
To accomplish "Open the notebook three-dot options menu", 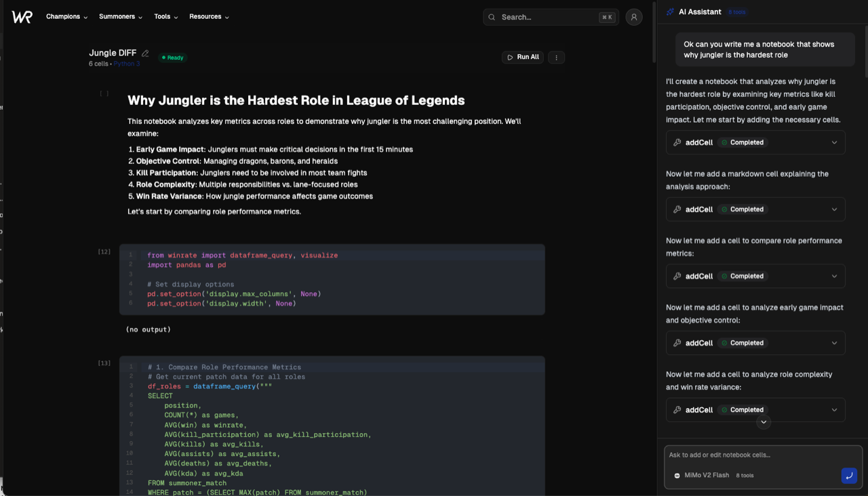I will click(x=556, y=58).
